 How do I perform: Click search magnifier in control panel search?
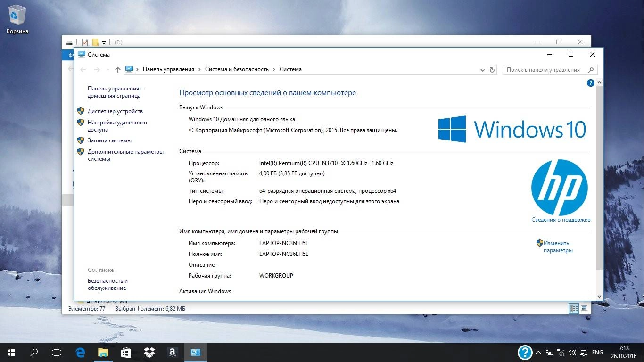pyautogui.click(x=591, y=70)
